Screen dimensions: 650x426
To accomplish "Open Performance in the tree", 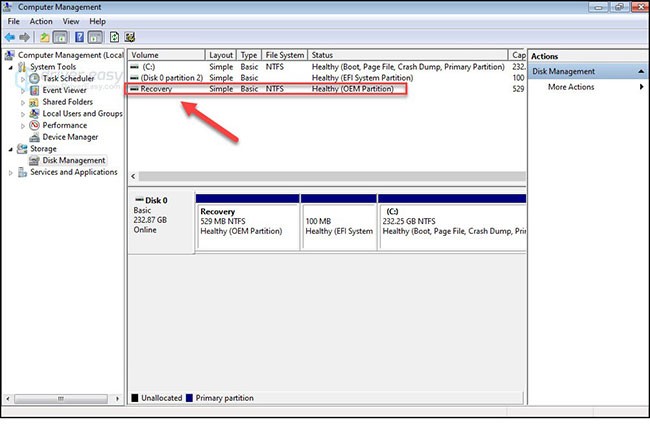I will click(x=65, y=125).
